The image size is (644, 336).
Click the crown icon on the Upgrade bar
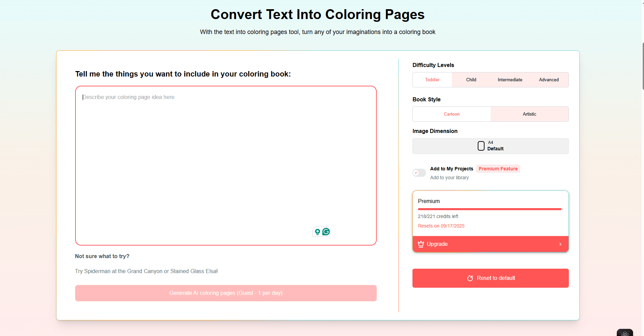(x=421, y=244)
